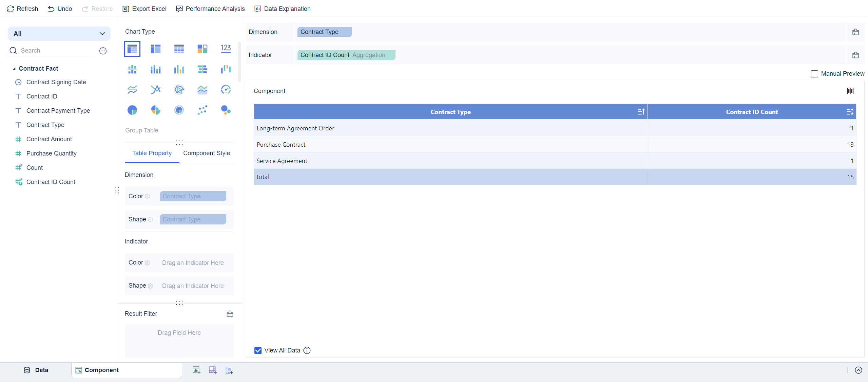Click the Dimension row clear icon
868x382 pixels.
coord(855,32)
